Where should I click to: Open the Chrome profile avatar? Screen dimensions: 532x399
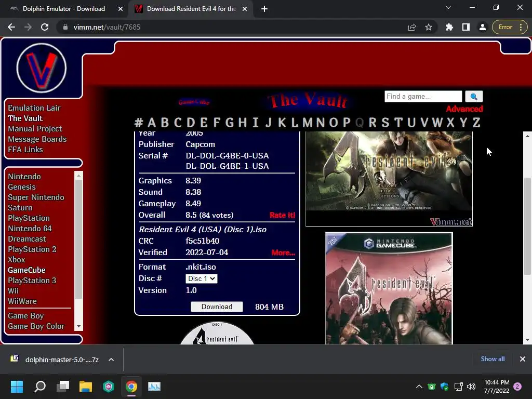click(483, 27)
